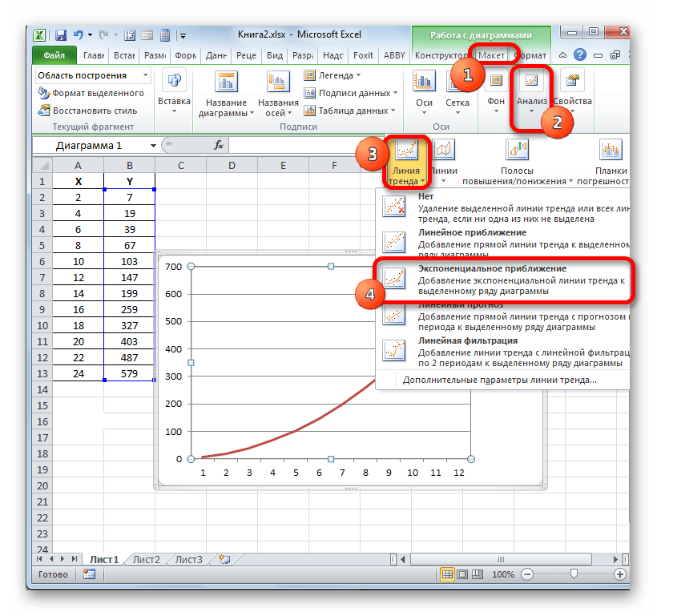Viewport: 673px width, 616px height.
Task: Switch to sheet Лист2
Action: (147, 559)
